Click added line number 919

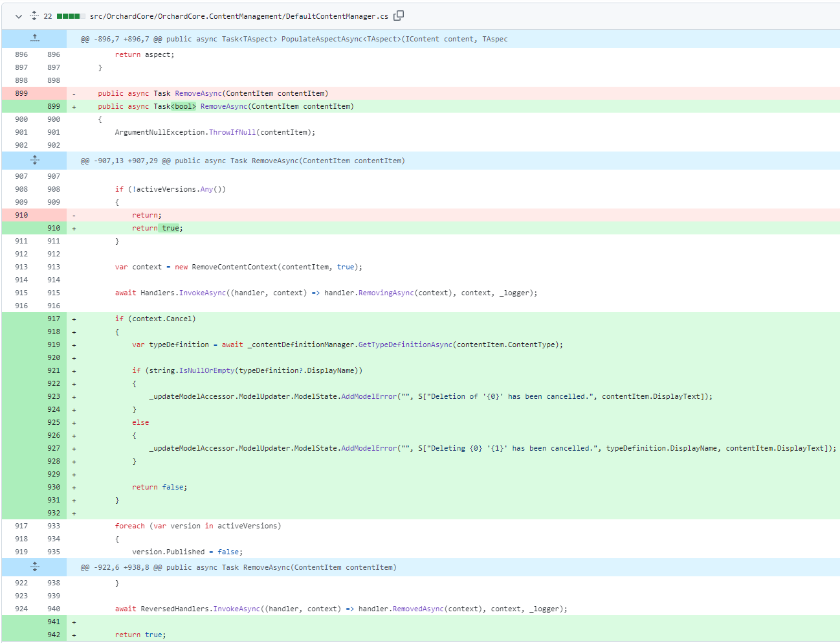pyautogui.click(x=54, y=344)
